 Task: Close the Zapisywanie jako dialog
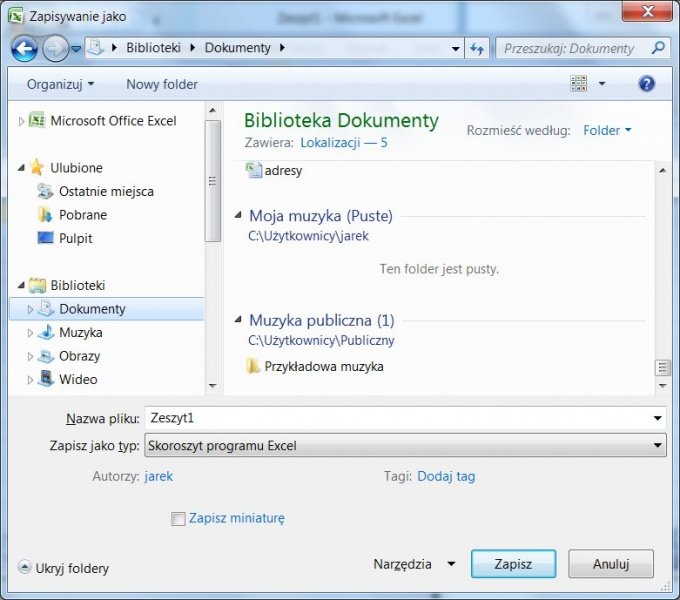tap(647, 11)
